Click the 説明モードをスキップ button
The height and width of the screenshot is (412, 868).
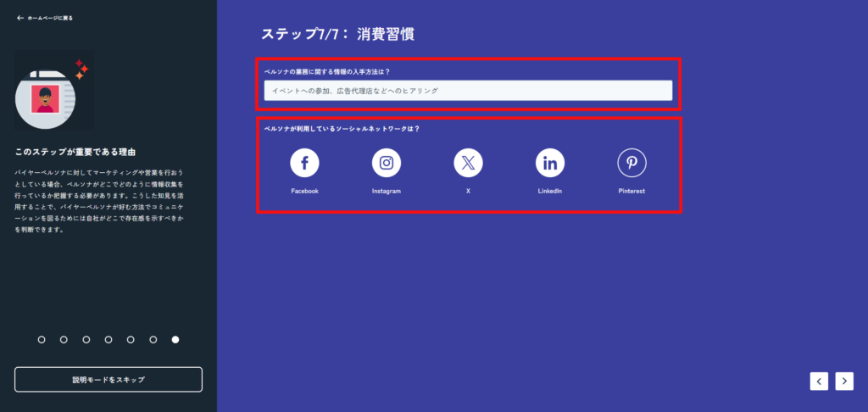click(108, 379)
